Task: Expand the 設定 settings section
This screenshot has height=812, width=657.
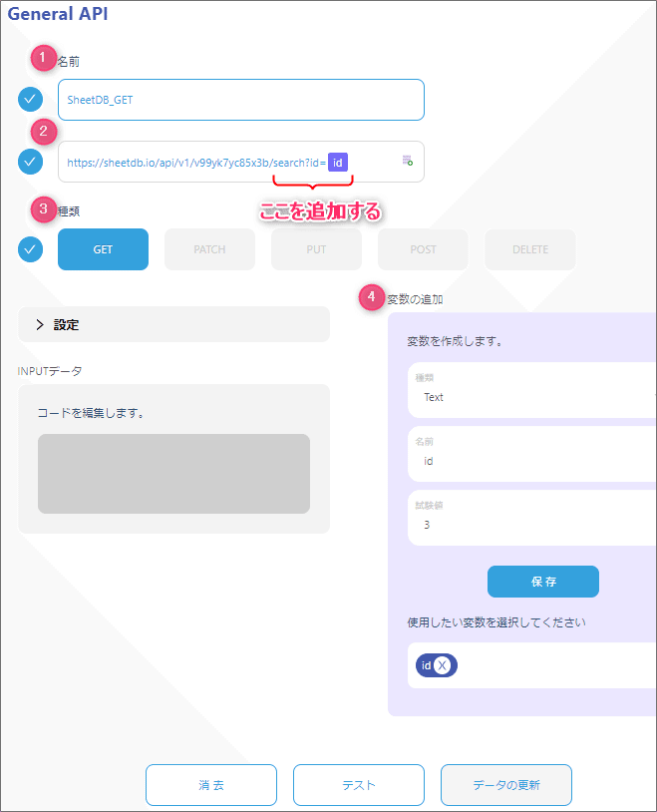Action: pyautogui.click(x=173, y=324)
